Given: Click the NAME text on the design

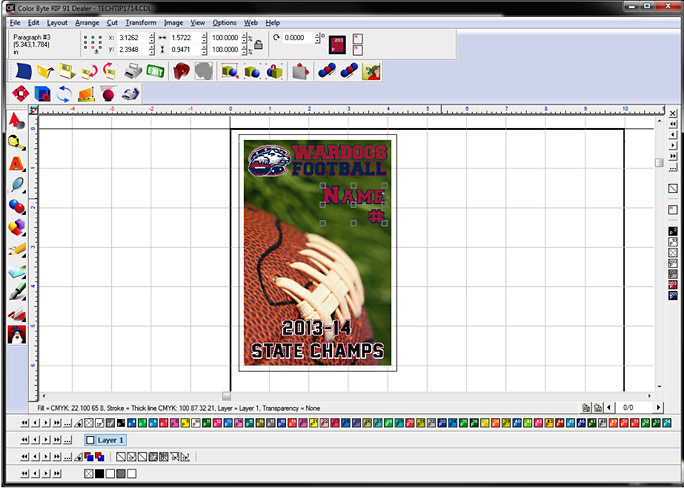Looking at the screenshot, I should (x=353, y=195).
